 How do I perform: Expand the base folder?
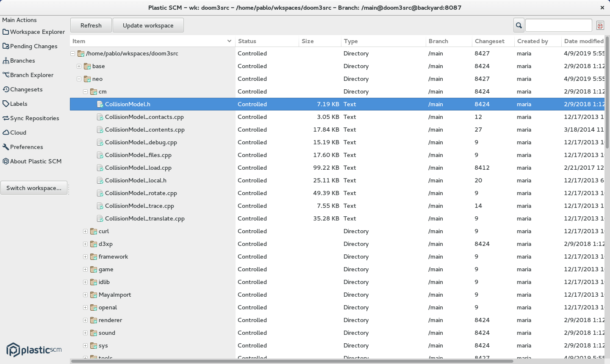click(x=79, y=66)
